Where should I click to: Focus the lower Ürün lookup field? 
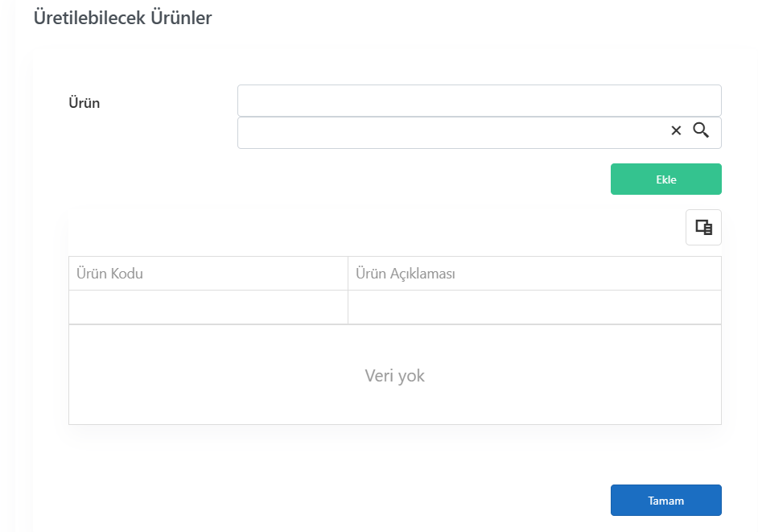(x=452, y=133)
